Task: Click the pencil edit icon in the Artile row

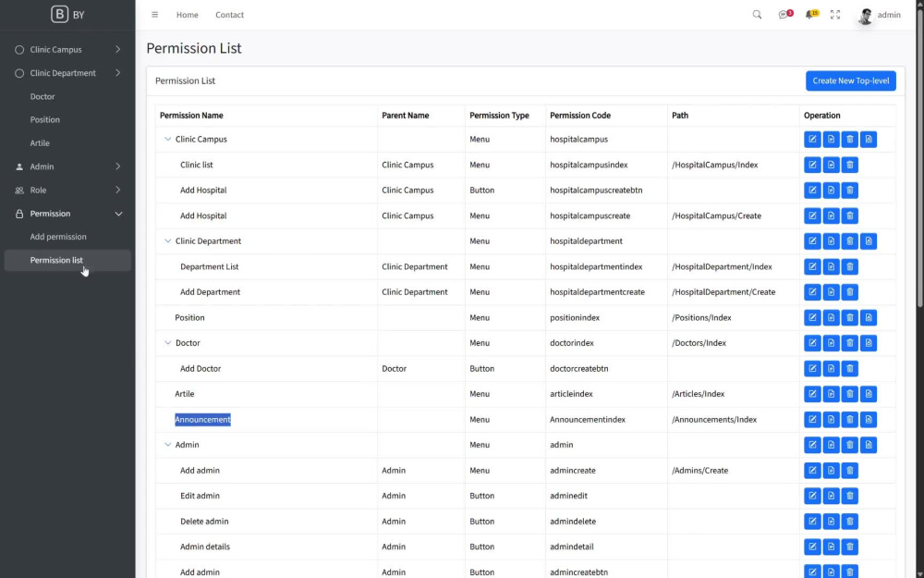Action: point(812,394)
